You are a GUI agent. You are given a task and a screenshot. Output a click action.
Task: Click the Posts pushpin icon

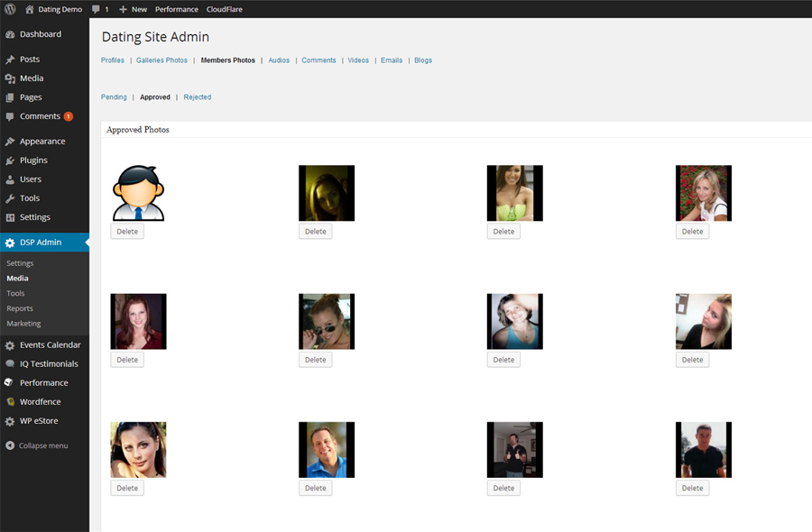(10, 60)
